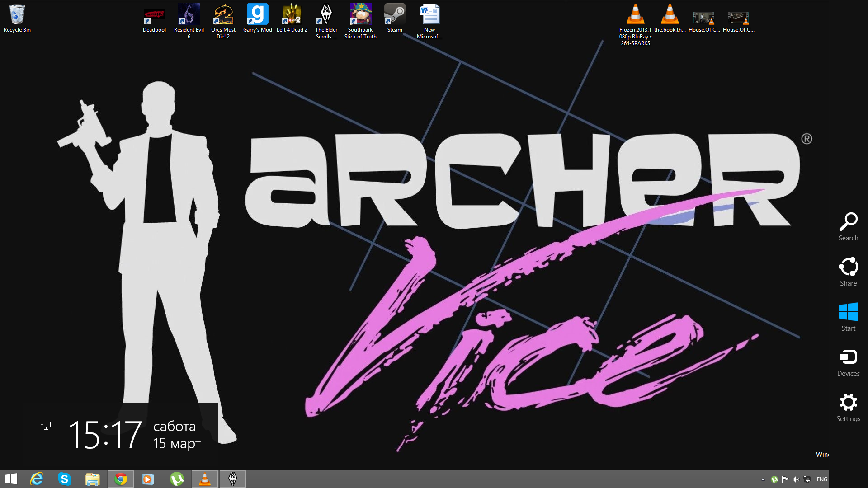This screenshot has height=488, width=868.
Task: Open the volume speaker tray control
Action: click(x=796, y=479)
